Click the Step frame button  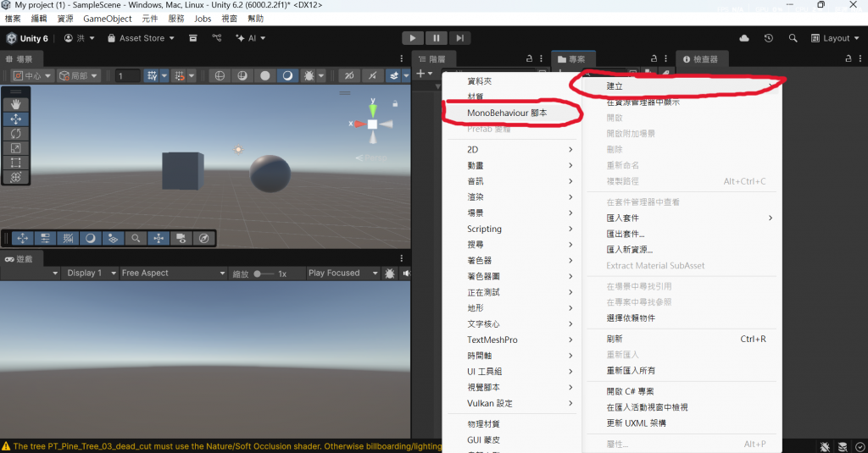459,38
